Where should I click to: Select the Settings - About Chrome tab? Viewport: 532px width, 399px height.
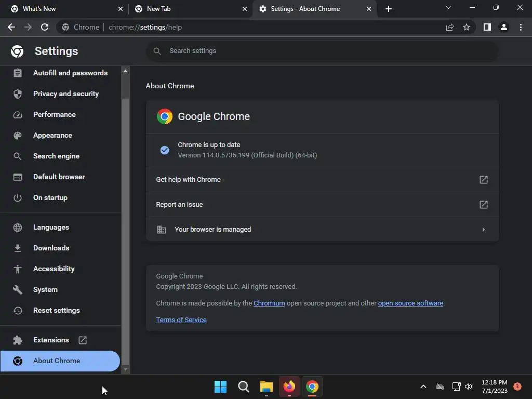314,9
